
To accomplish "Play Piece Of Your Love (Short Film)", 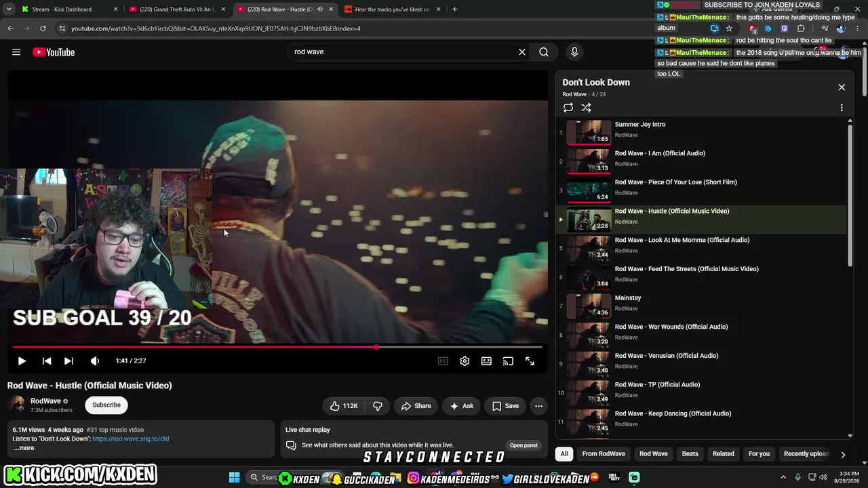I will click(702, 190).
